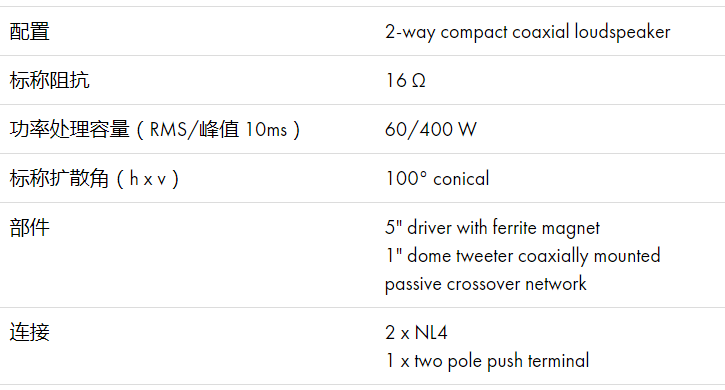Select the 2-way compact coaxial loudspeaker text
Image resolution: width=725 pixels, height=390 pixels.
tap(528, 32)
